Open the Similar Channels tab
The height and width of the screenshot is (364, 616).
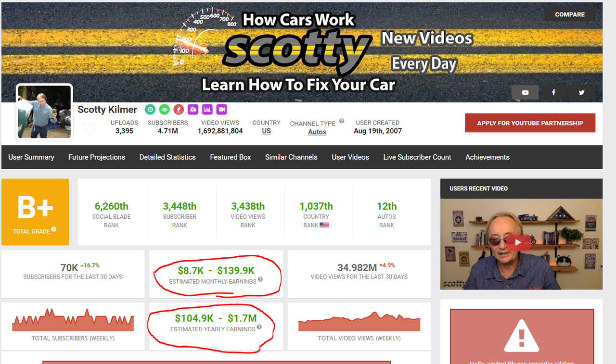[291, 157]
